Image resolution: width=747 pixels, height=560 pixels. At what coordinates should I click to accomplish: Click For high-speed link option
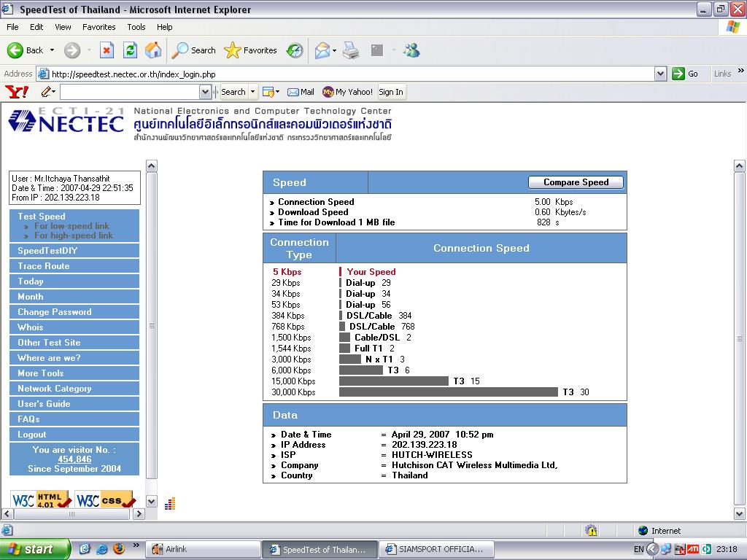74,236
